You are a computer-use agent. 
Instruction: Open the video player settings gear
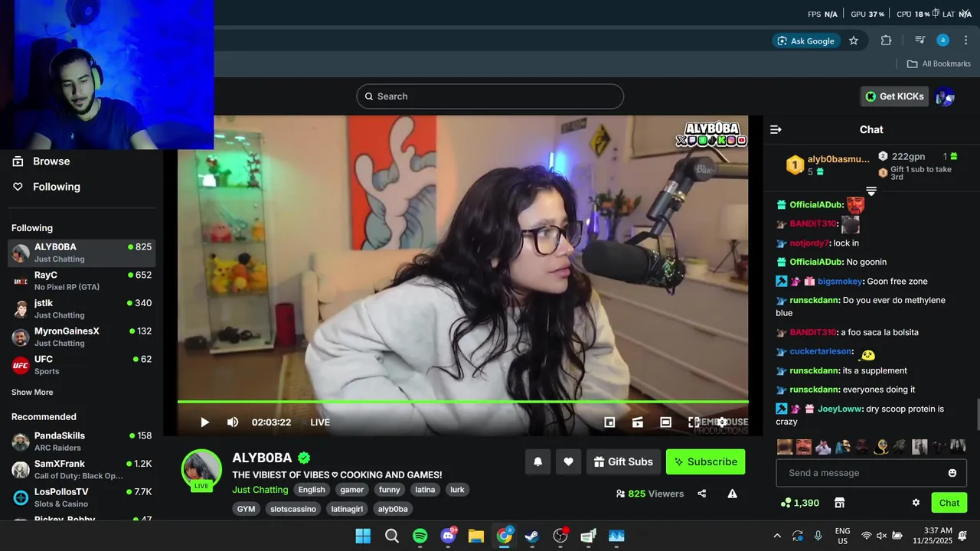pos(721,422)
